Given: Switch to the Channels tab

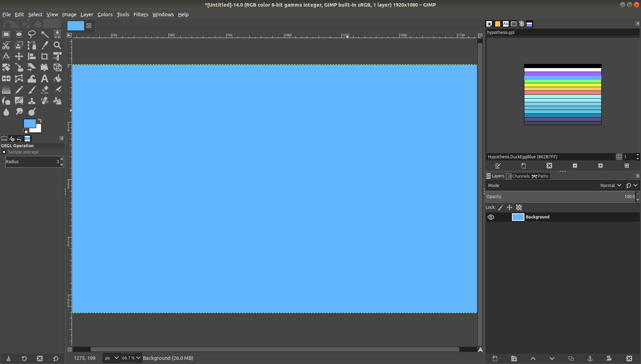Looking at the screenshot, I should tap(518, 176).
